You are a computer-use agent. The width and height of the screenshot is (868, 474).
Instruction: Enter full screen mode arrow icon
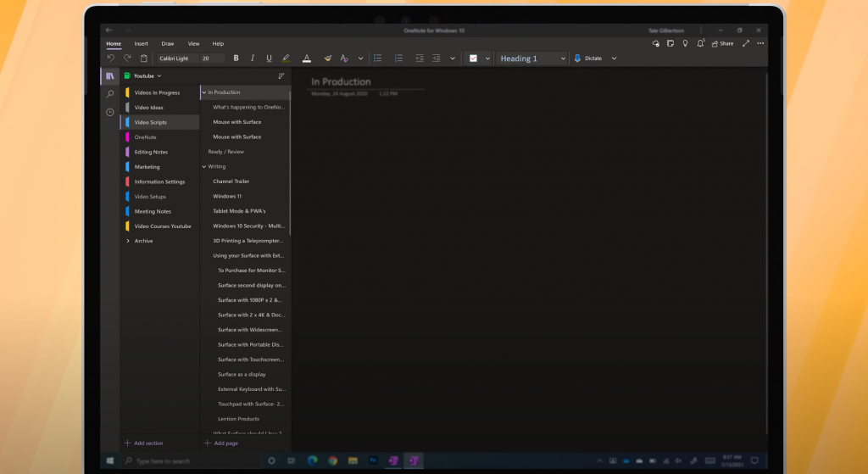click(x=746, y=43)
